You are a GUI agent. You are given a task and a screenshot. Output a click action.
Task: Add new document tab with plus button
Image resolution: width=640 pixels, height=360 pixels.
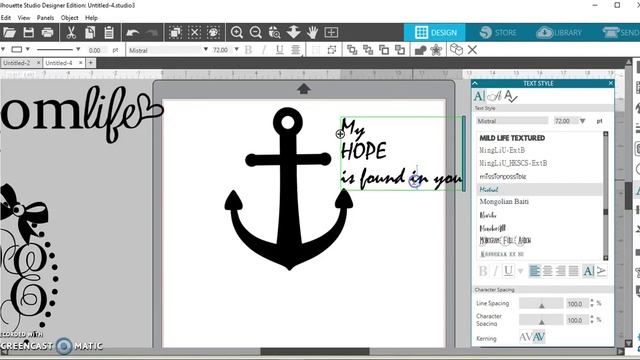click(91, 63)
